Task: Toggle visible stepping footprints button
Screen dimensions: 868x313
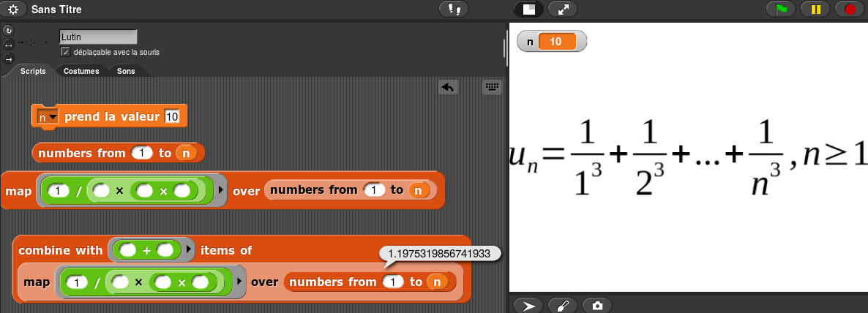Action: tap(454, 10)
